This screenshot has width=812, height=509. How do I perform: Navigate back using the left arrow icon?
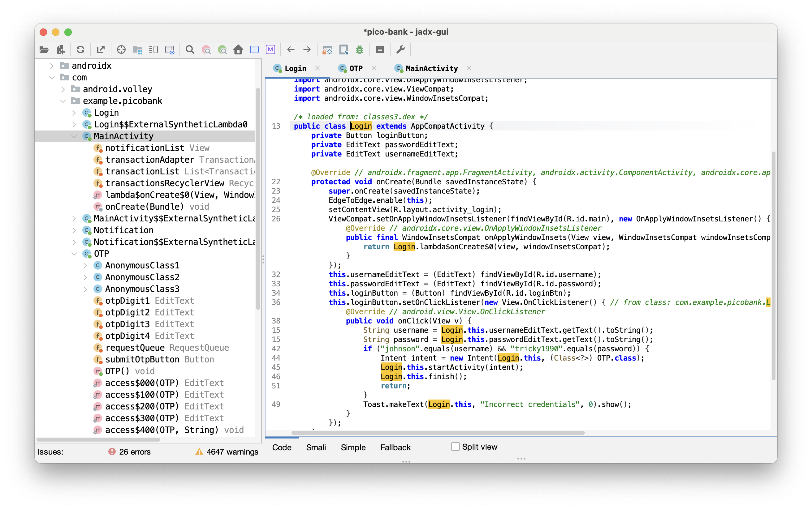click(290, 49)
